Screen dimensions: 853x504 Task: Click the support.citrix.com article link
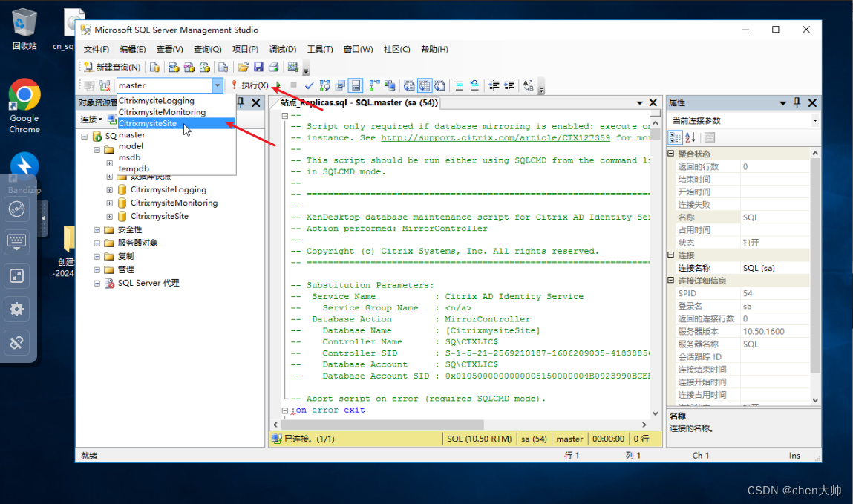pos(496,138)
